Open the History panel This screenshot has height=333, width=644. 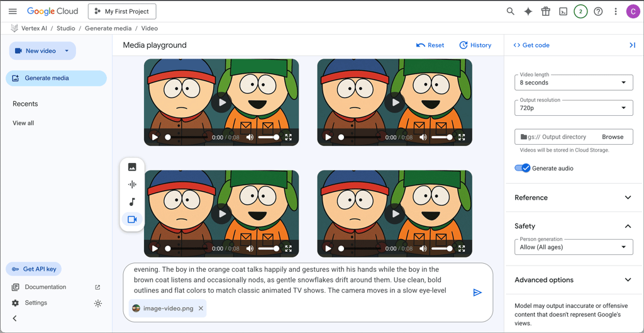pos(475,45)
